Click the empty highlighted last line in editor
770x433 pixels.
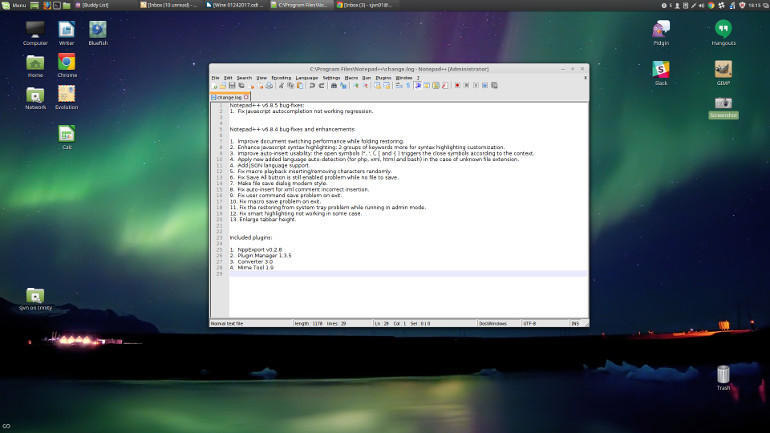coord(408,273)
